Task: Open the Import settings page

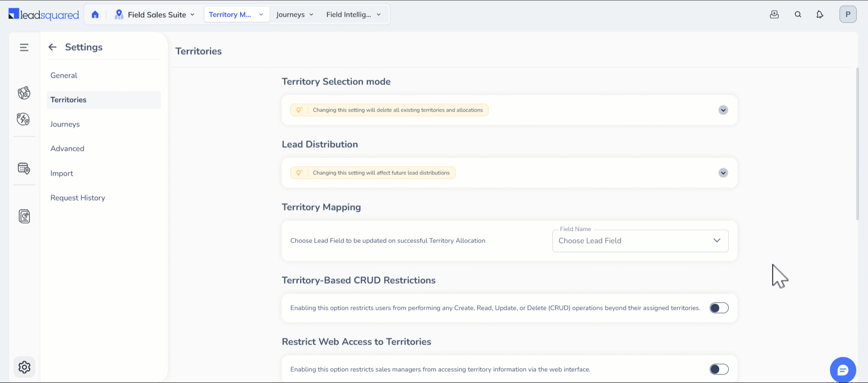Action: pyautogui.click(x=62, y=173)
